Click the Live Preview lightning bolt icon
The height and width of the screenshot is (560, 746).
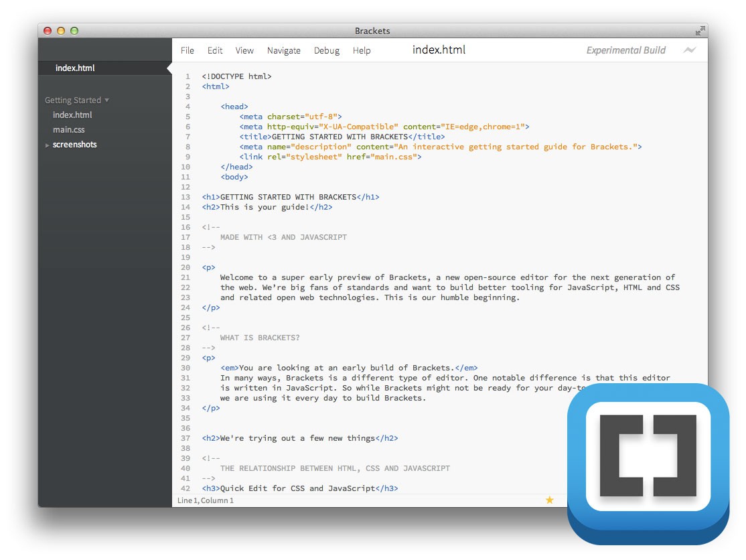coord(689,50)
